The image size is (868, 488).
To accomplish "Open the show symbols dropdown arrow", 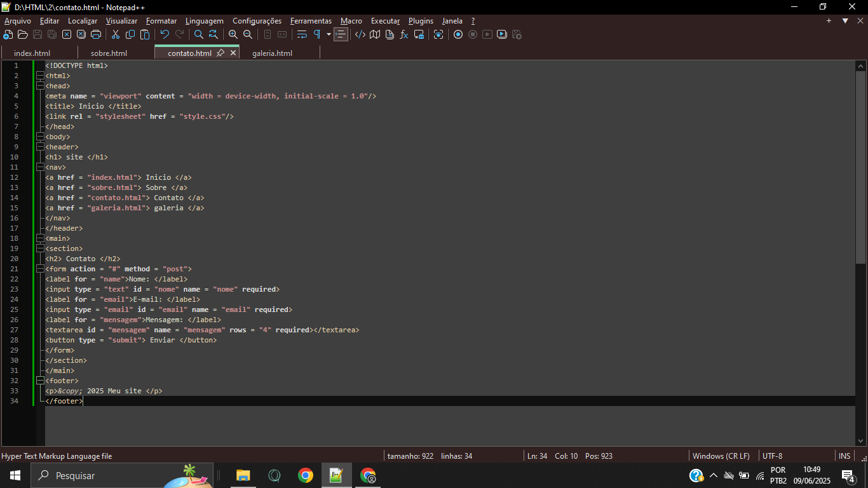I will [x=329, y=34].
